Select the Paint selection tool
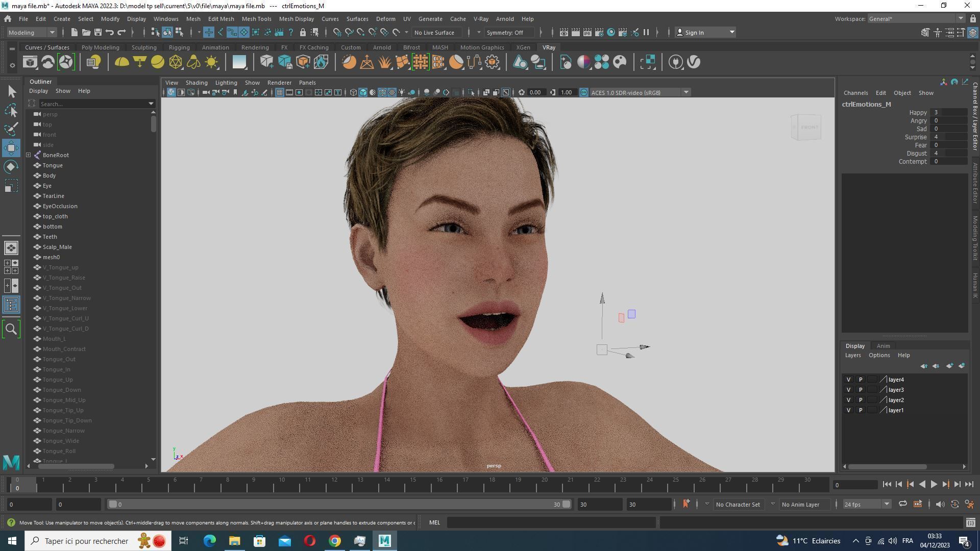Viewport: 980px width, 551px height. 11,129
